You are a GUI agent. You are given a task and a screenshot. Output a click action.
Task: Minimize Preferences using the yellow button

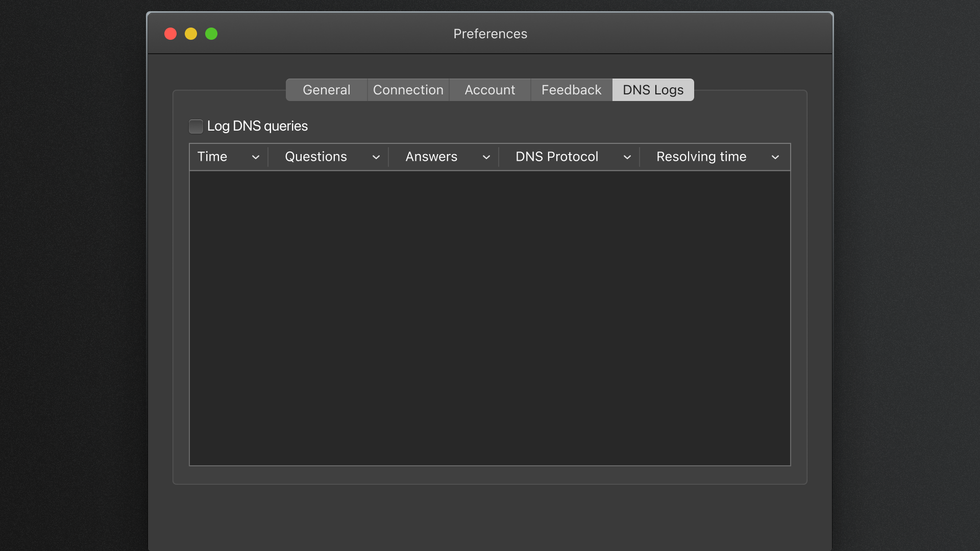191,34
